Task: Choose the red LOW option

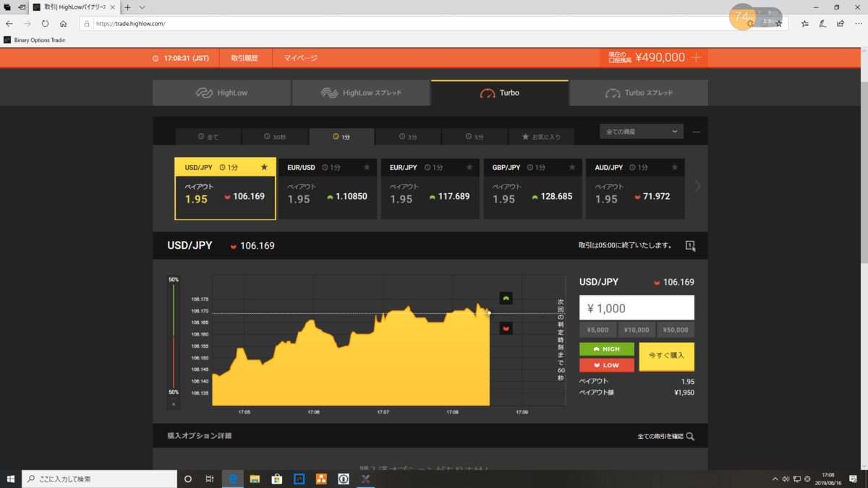Action: tap(607, 365)
